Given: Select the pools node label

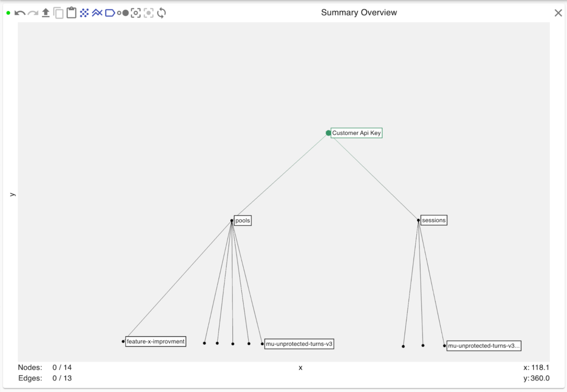Looking at the screenshot, I should pos(243,221).
